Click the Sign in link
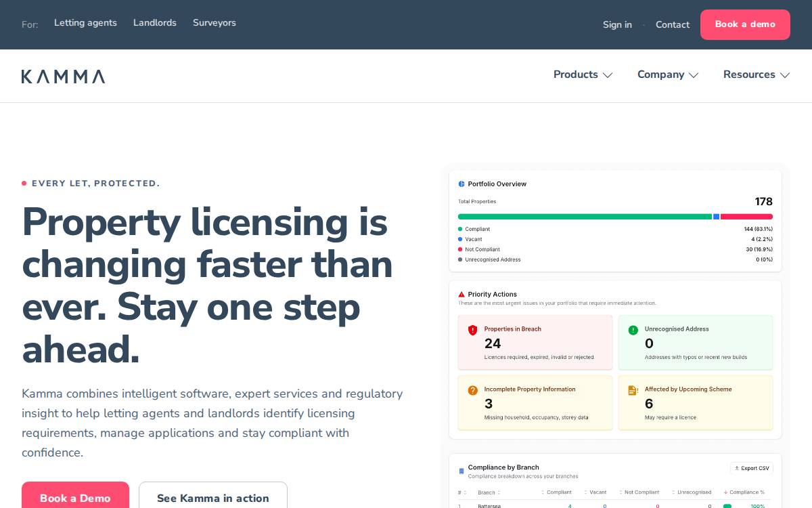Viewport: 812px width, 508px height. click(617, 25)
